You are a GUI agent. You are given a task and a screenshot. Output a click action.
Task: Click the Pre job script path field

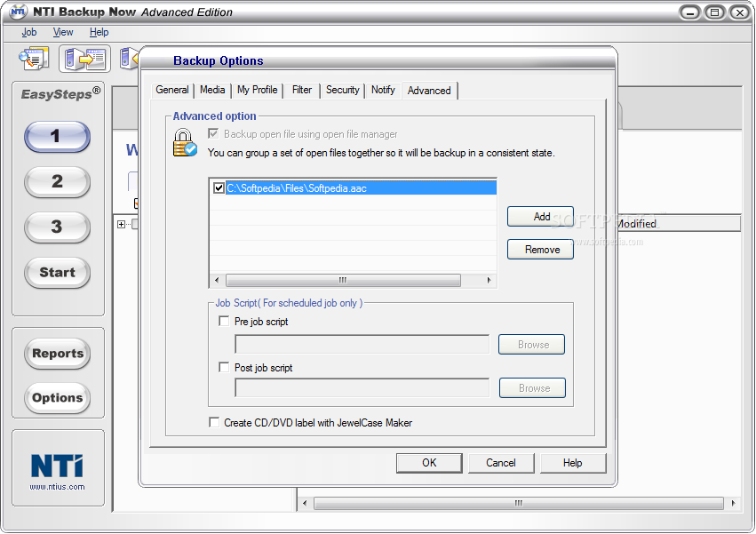tap(362, 345)
